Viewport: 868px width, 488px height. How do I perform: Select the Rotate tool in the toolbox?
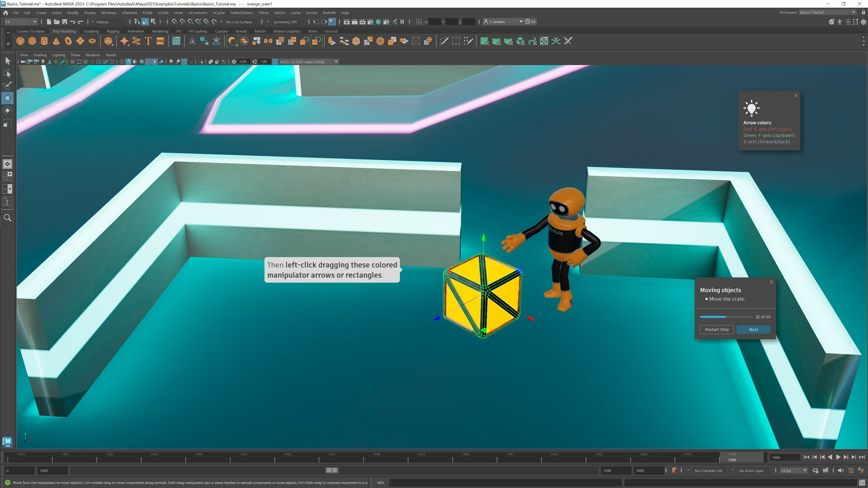pyautogui.click(x=7, y=110)
